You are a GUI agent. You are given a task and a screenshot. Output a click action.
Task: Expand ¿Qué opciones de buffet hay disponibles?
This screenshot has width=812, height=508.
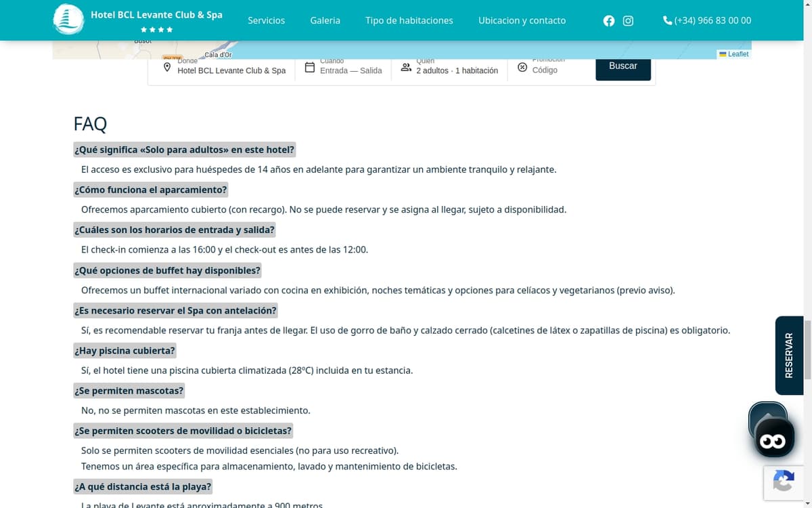[x=167, y=270]
